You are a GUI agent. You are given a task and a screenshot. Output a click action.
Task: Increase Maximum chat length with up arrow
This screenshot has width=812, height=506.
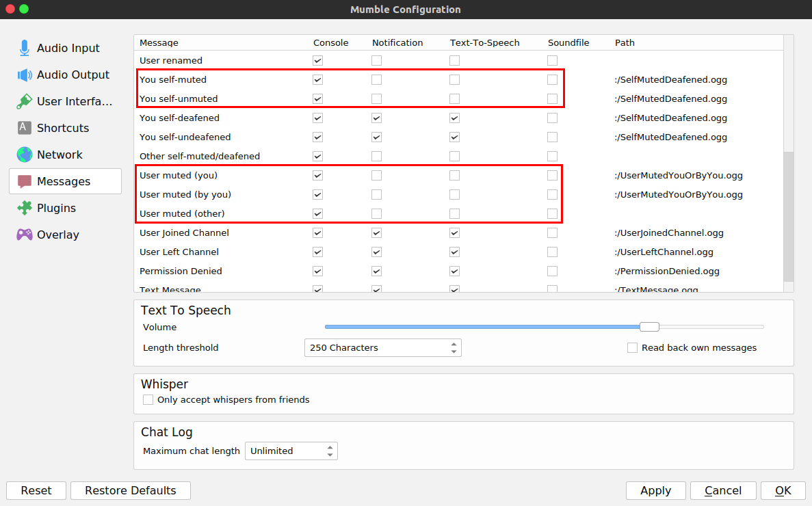(330, 447)
